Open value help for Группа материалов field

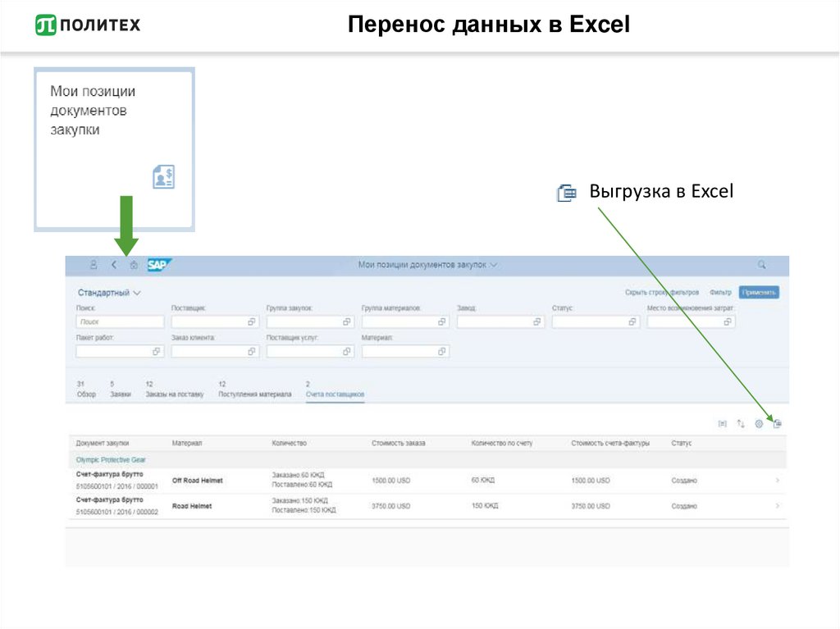tap(441, 322)
